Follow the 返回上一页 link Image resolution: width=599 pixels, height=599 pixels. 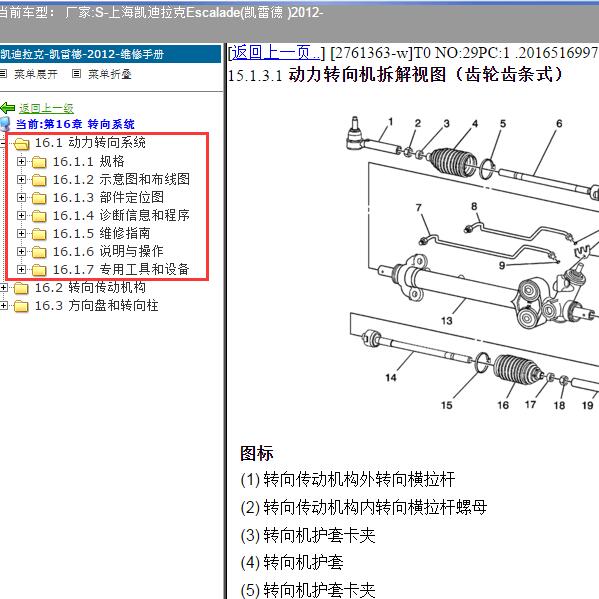coord(277,52)
